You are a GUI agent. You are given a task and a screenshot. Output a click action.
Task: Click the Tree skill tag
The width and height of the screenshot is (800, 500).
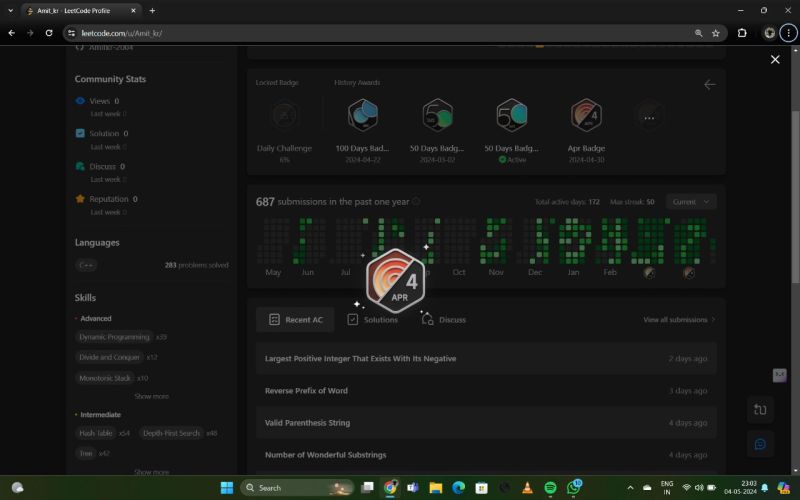pyautogui.click(x=86, y=454)
